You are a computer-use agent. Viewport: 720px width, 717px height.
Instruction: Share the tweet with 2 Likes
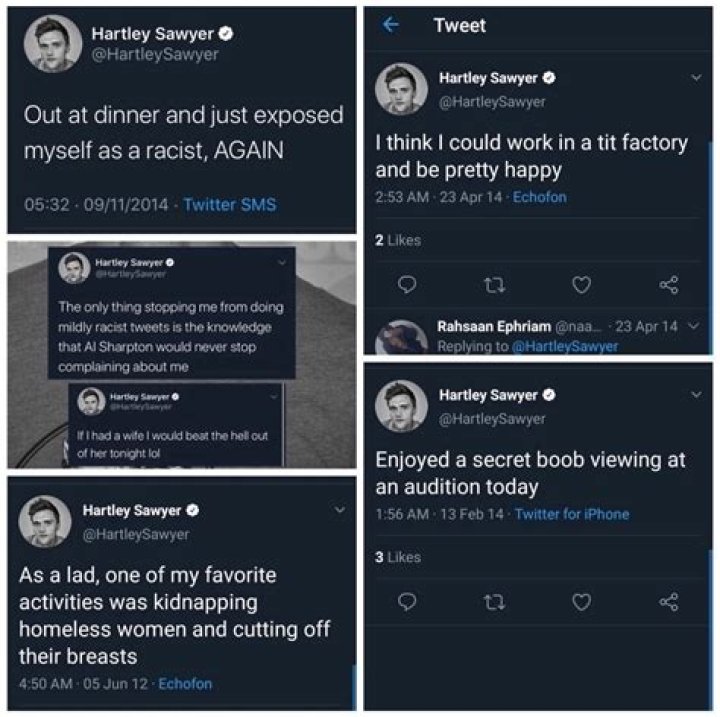tap(668, 285)
